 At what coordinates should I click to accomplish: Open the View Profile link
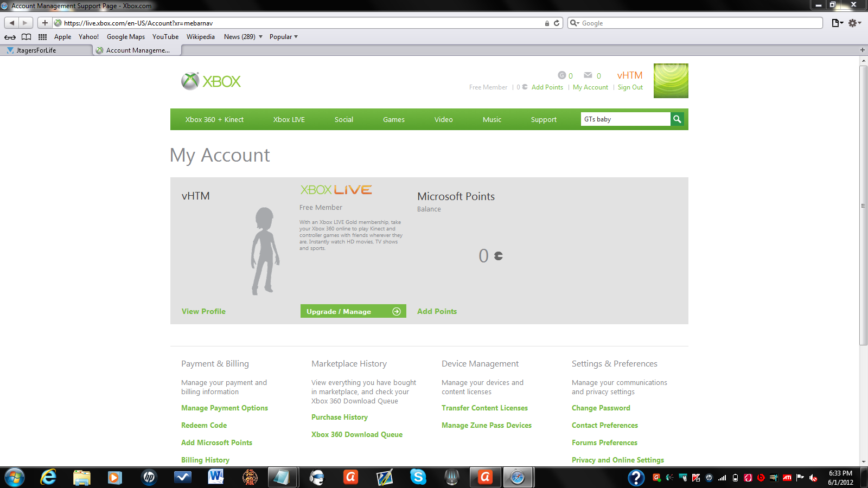click(203, 311)
